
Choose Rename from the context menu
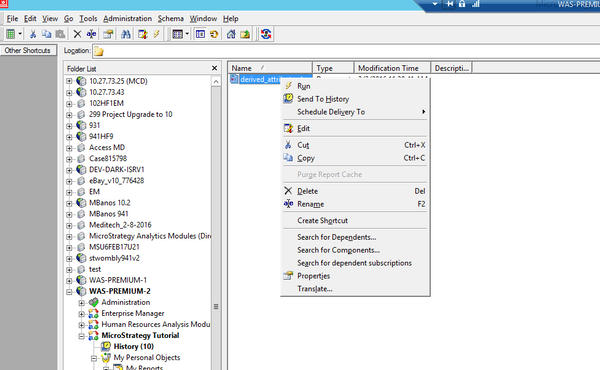point(355,204)
